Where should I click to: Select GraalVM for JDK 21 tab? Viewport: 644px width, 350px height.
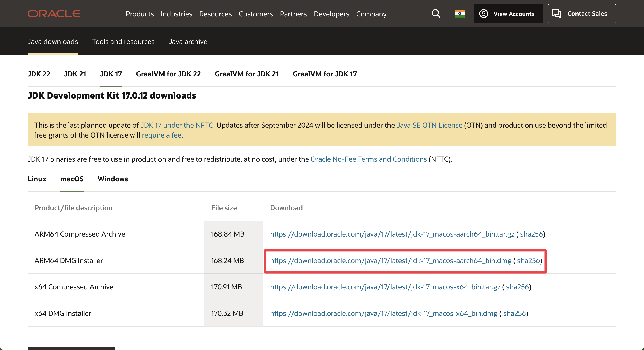[x=247, y=74]
